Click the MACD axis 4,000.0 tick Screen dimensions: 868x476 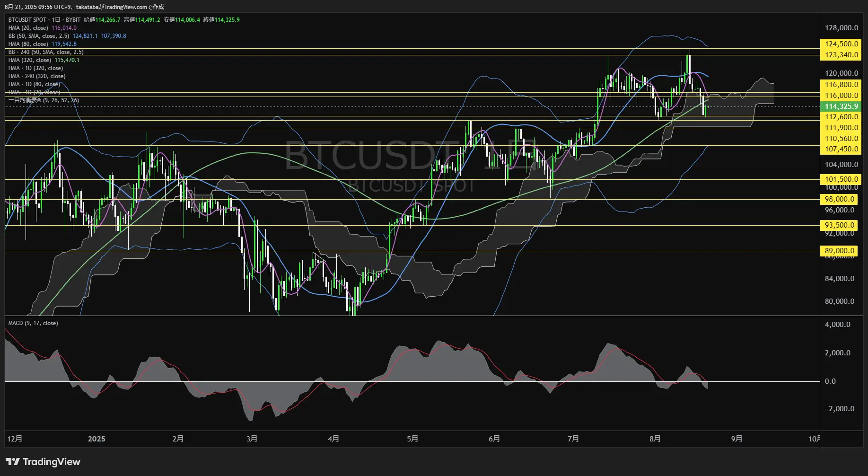tap(837, 325)
